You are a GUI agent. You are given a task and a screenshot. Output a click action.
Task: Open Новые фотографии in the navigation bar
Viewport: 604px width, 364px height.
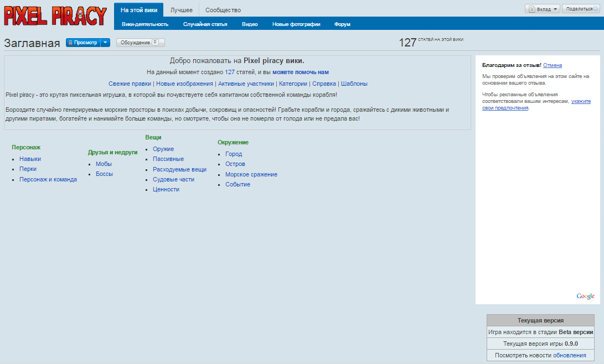click(296, 24)
